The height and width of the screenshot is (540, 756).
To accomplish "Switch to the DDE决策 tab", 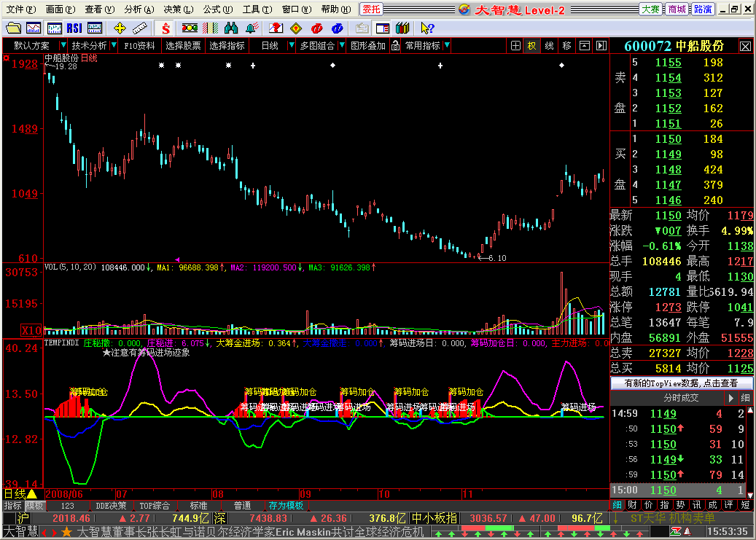I will tap(111, 505).
